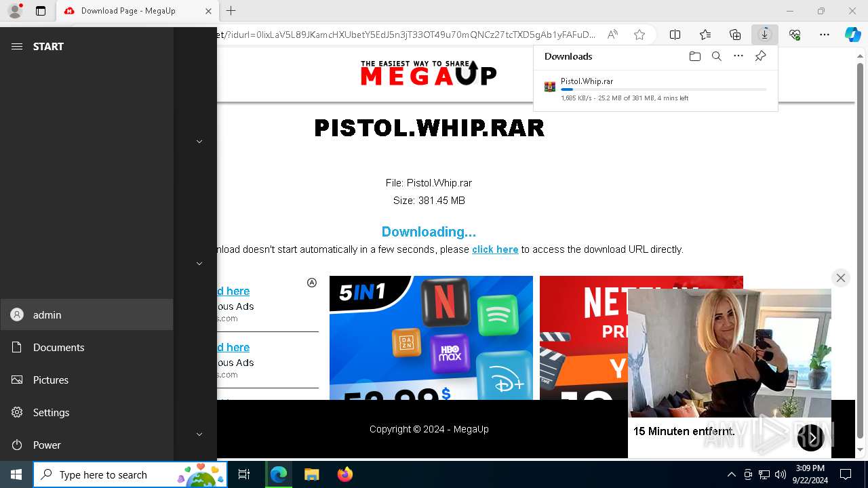Screen dimensions: 868x488
Task: Open Edge Settings and more menu
Action: [x=825, y=35]
